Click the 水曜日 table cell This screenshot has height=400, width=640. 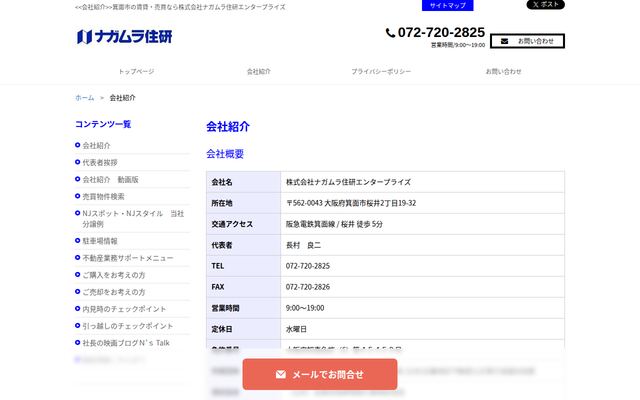(x=423, y=329)
